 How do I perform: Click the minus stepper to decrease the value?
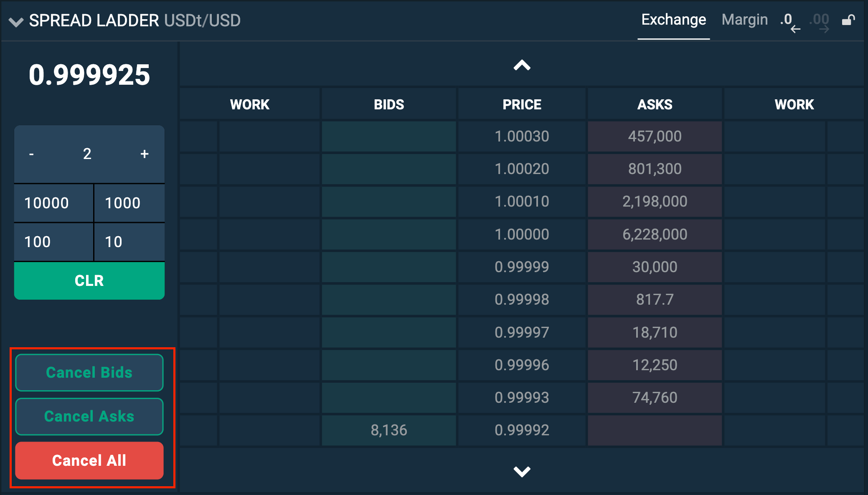pyautogui.click(x=31, y=154)
